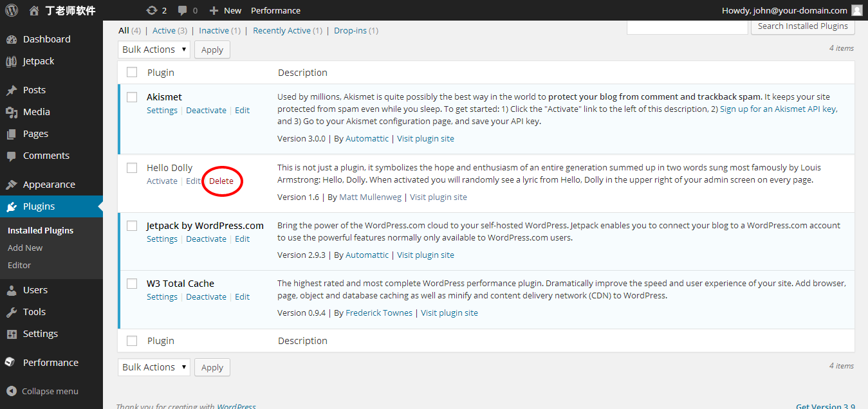The image size is (868, 409).
Task: Select the Add New plugins submenu
Action: 25,248
